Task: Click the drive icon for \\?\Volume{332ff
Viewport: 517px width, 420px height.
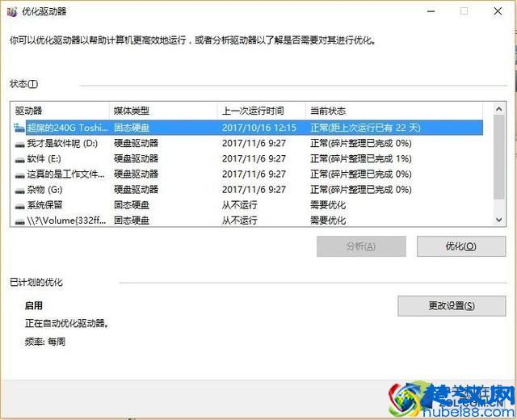Action: (x=19, y=221)
